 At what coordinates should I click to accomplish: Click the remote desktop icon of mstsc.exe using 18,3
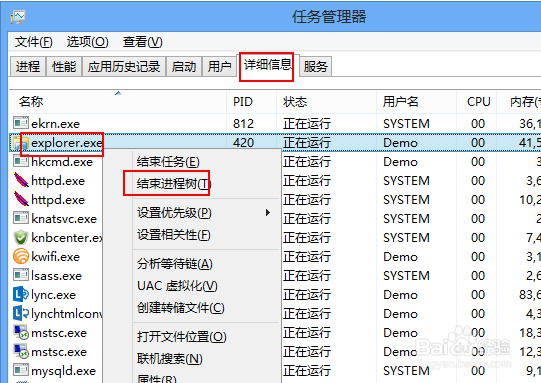21,332
